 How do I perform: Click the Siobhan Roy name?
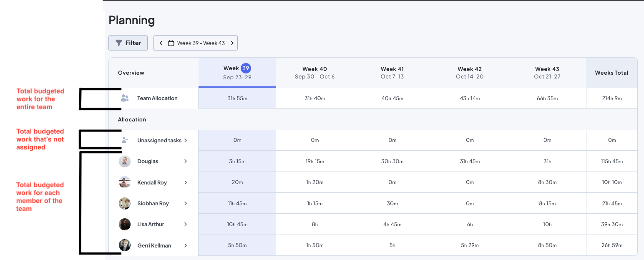point(153,204)
